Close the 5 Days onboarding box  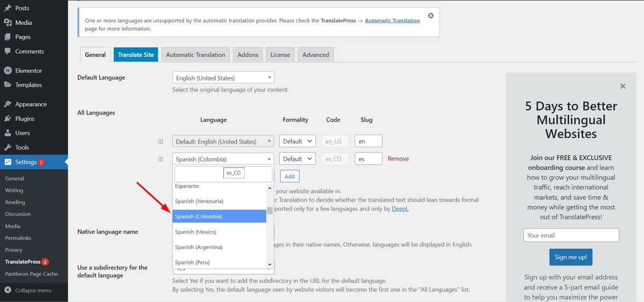pos(623,86)
